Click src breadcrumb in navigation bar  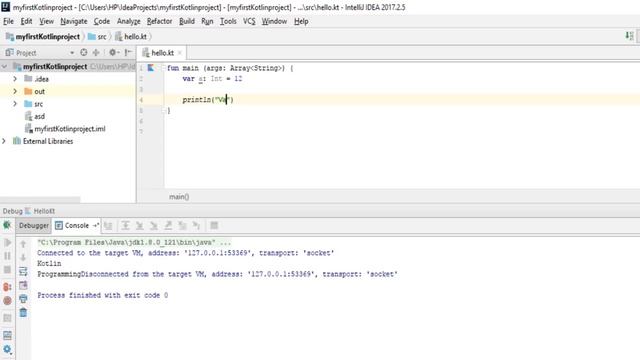(97, 37)
